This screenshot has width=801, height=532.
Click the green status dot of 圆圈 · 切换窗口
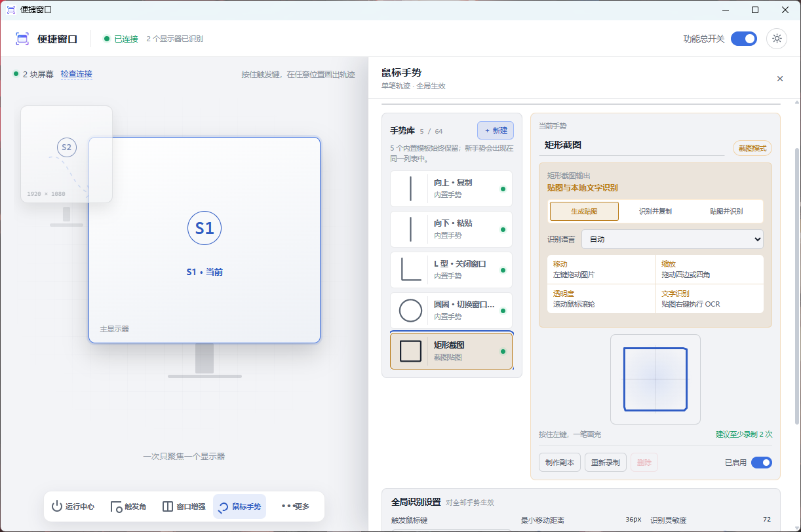[503, 311]
